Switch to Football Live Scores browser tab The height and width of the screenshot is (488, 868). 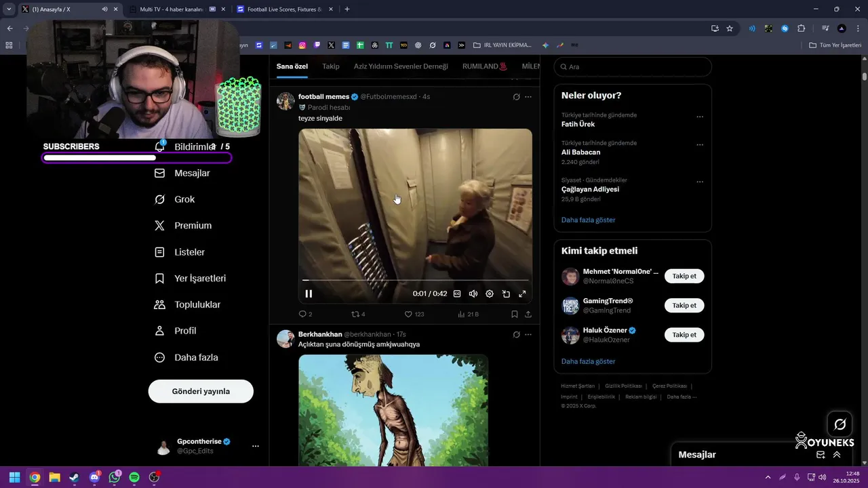pos(284,9)
